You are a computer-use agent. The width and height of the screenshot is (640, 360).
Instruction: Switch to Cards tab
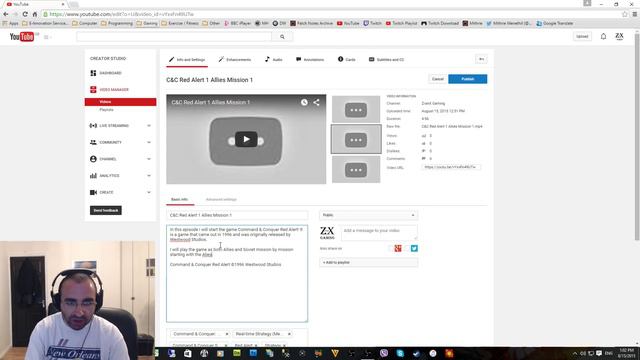point(347,60)
